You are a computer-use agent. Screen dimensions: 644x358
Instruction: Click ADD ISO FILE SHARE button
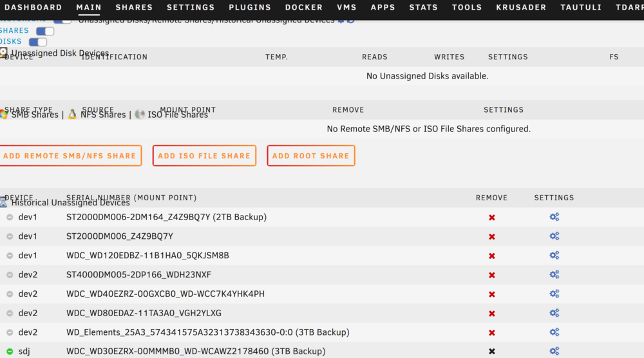204,156
